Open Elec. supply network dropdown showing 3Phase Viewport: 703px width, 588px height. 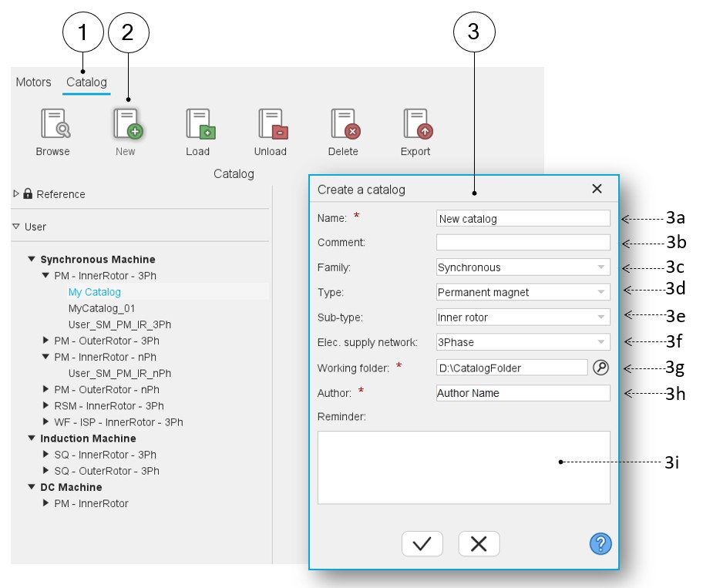523,342
